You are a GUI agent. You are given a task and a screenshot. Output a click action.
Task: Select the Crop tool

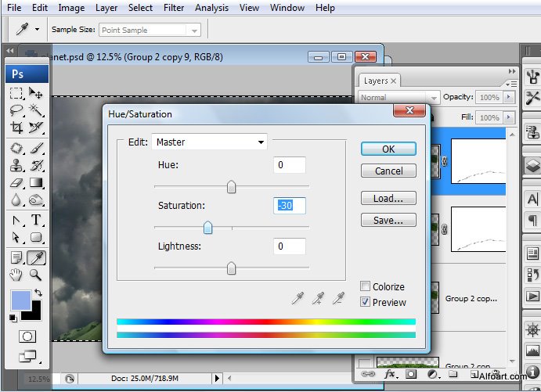(x=16, y=128)
